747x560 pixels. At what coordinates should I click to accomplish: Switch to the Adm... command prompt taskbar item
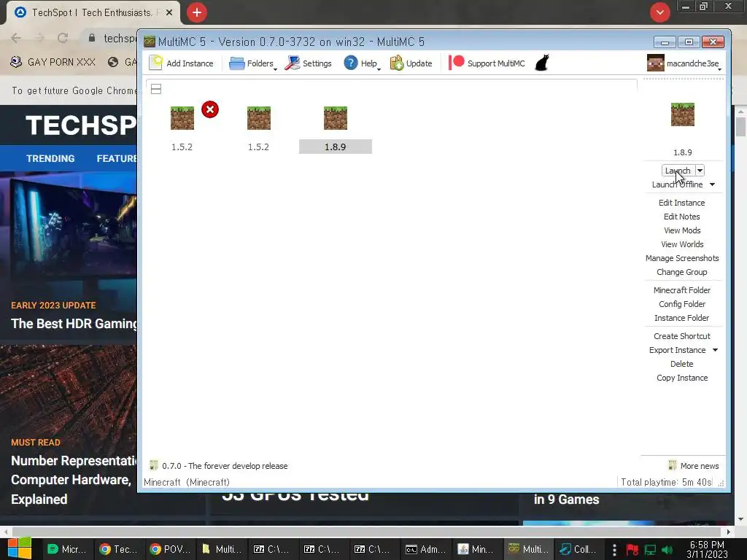[x=425, y=549]
